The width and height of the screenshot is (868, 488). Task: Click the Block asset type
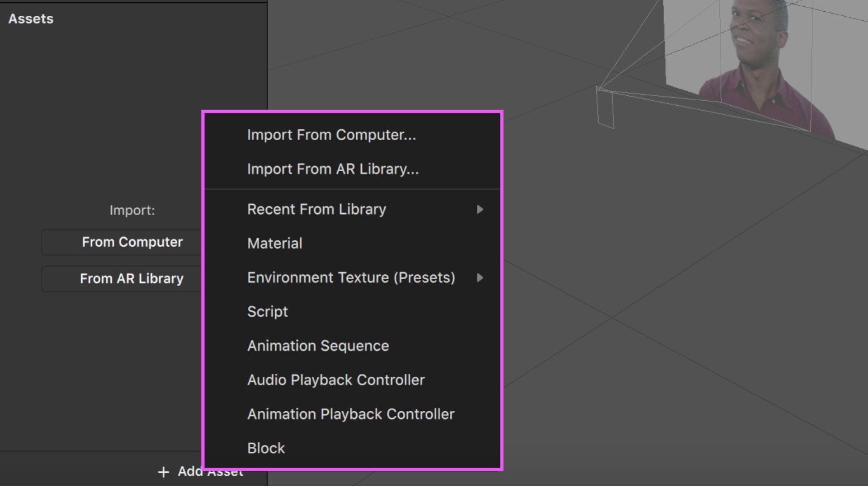click(x=266, y=448)
